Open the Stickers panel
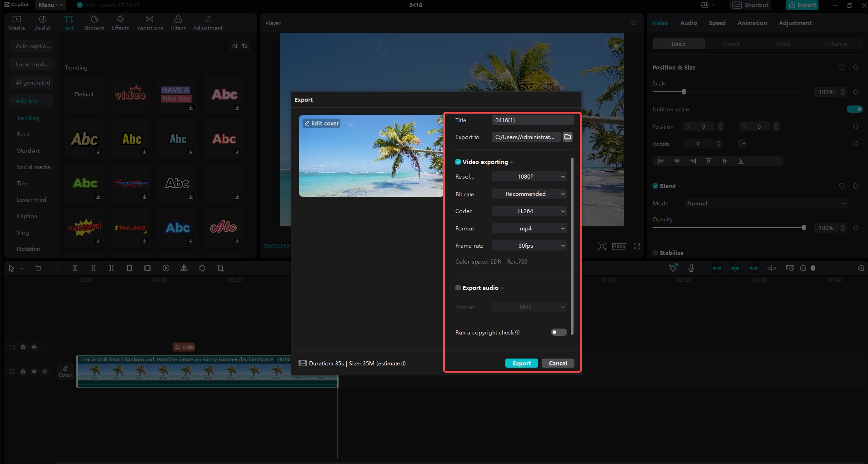 click(x=94, y=23)
